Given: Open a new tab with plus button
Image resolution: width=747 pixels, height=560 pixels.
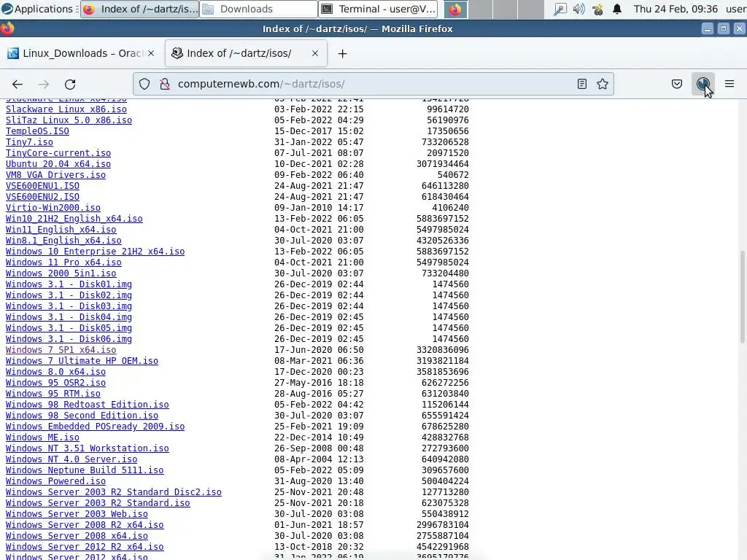Looking at the screenshot, I should 343,54.
